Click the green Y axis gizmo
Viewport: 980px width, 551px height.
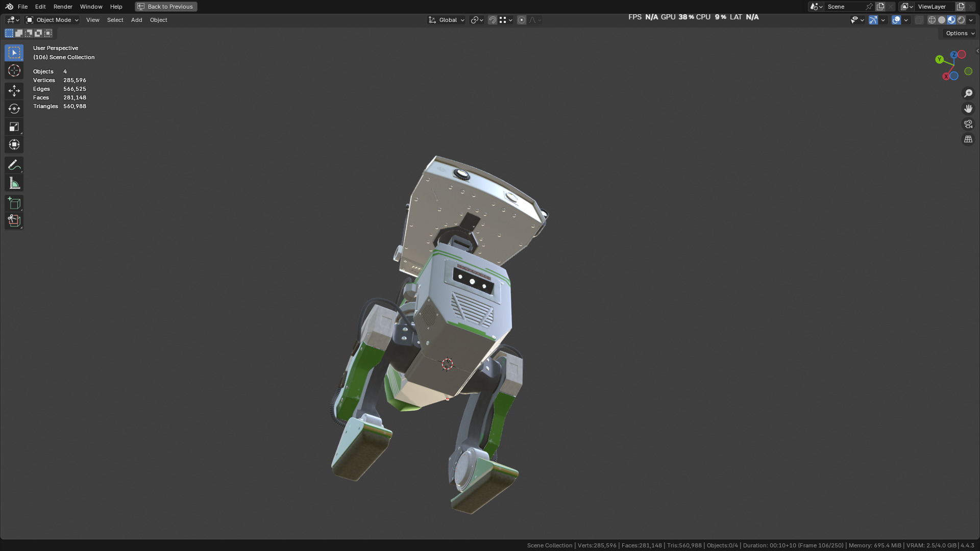point(939,60)
